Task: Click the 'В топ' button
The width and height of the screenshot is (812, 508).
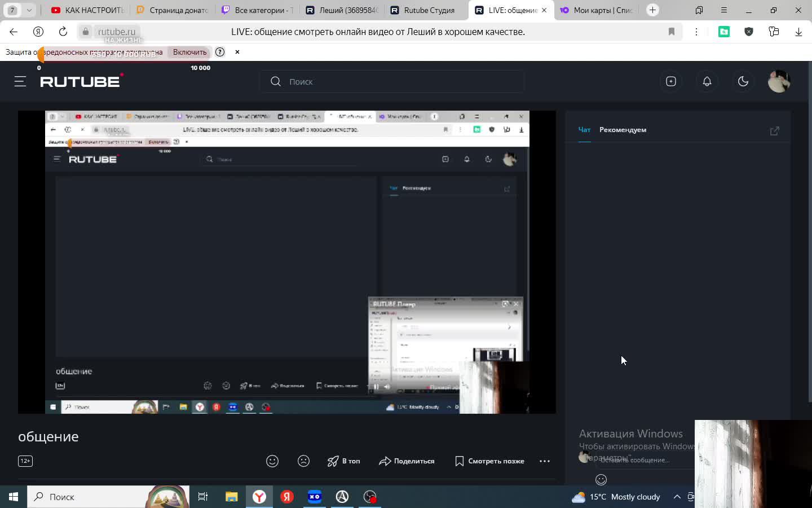Action: pyautogui.click(x=343, y=461)
